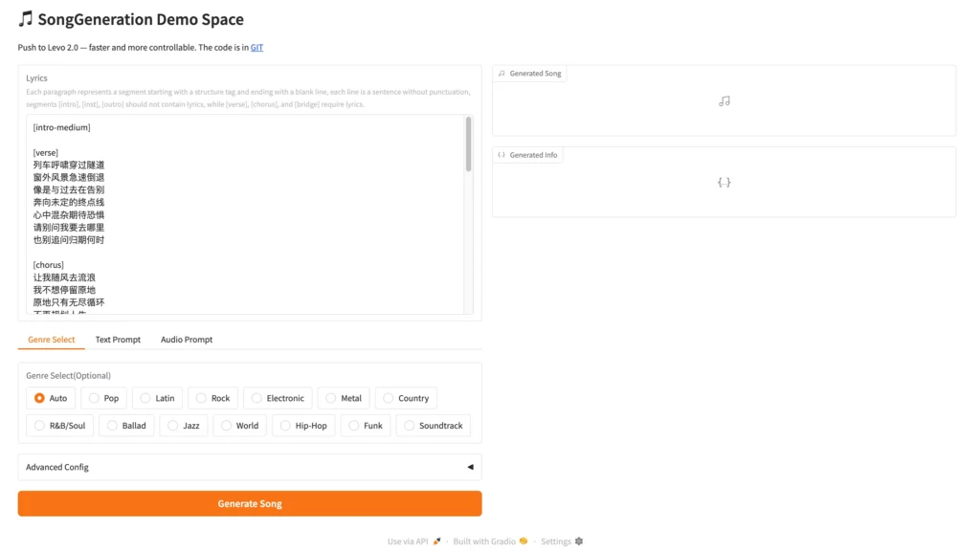This screenshot has height=553, width=980.
Task: Switch to the Text Prompt tab
Action: [x=118, y=340]
